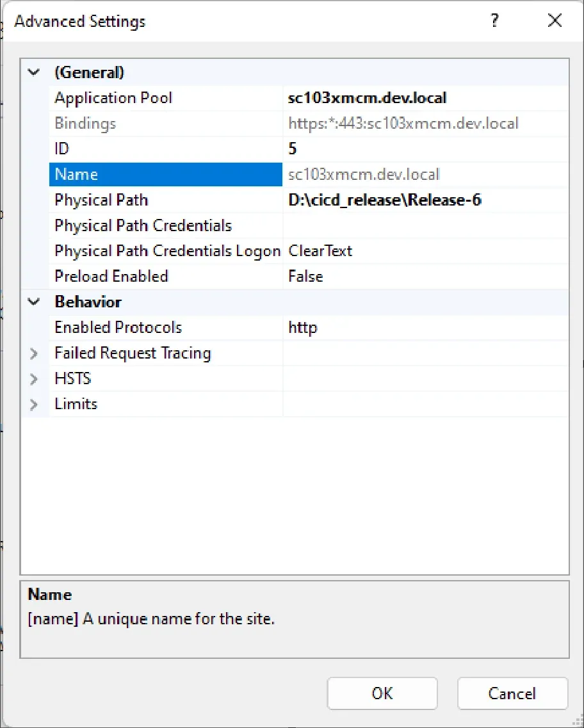Image resolution: width=584 pixels, height=728 pixels.
Task: Click the Cancel button
Action: [x=512, y=693]
